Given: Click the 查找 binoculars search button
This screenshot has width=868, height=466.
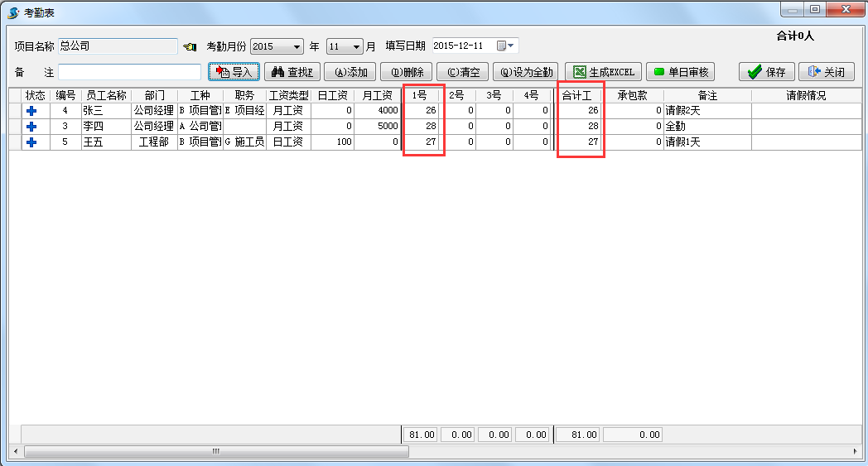Looking at the screenshot, I should pyautogui.click(x=291, y=72).
